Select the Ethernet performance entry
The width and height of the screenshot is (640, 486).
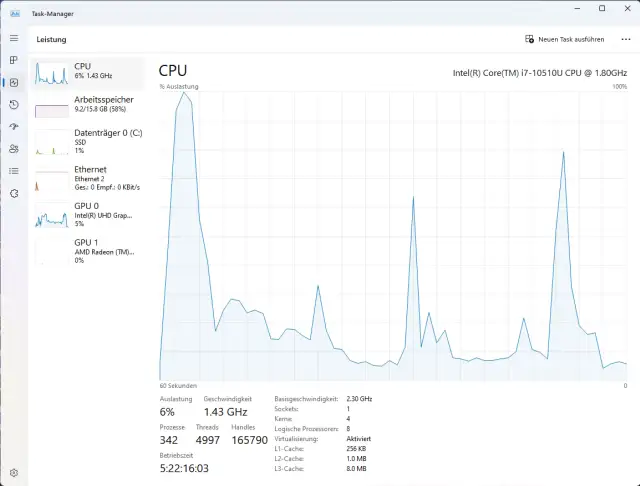(87, 178)
